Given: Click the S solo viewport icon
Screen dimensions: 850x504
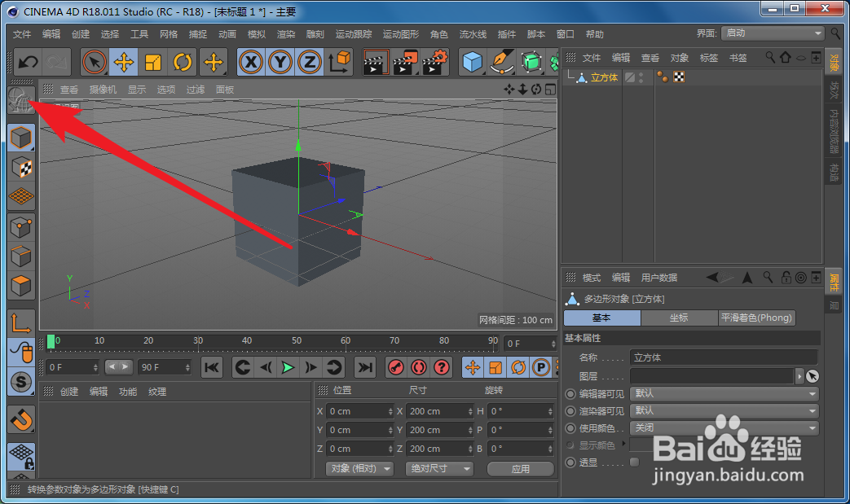Looking at the screenshot, I should [21, 382].
